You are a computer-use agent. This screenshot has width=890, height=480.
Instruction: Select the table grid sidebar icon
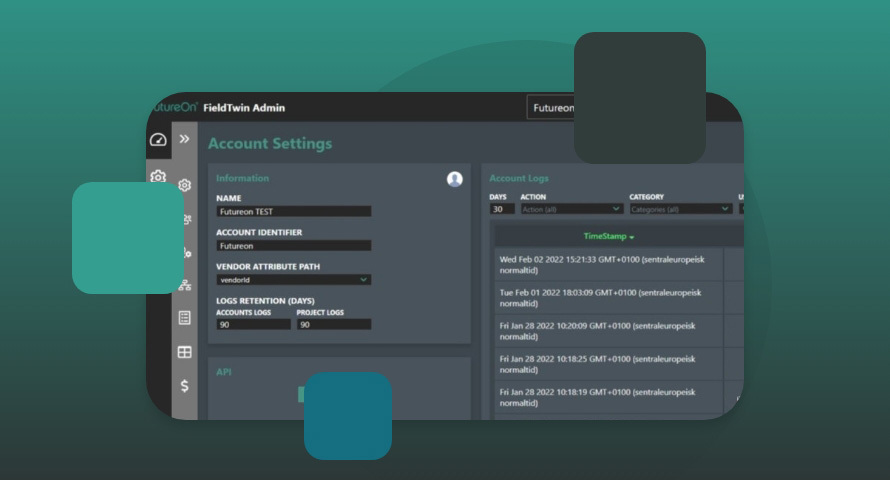click(x=184, y=352)
